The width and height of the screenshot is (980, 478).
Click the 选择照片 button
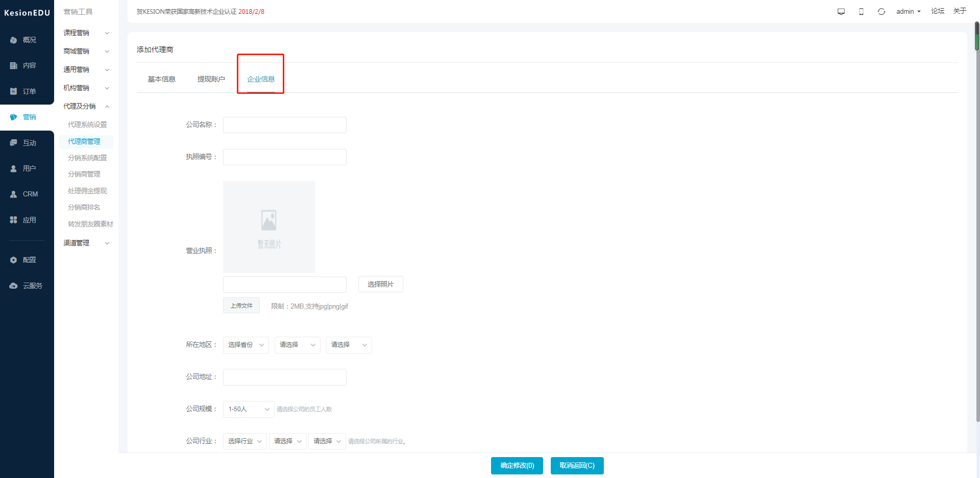(381, 284)
